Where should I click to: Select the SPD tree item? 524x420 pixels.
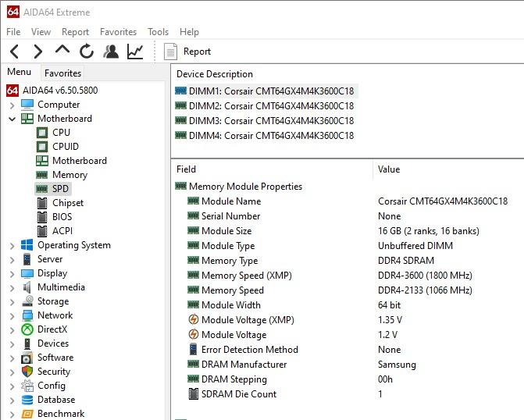point(53,189)
